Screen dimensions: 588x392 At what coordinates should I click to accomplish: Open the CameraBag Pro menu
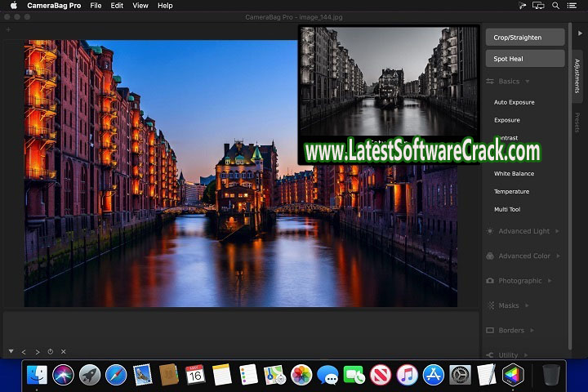tap(54, 6)
